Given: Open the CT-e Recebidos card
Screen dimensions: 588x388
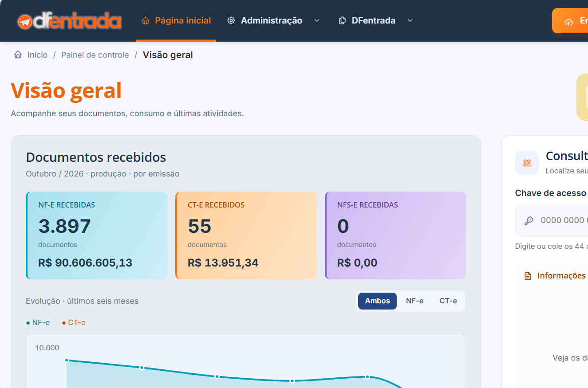Looking at the screenshot, I should 246,235.
